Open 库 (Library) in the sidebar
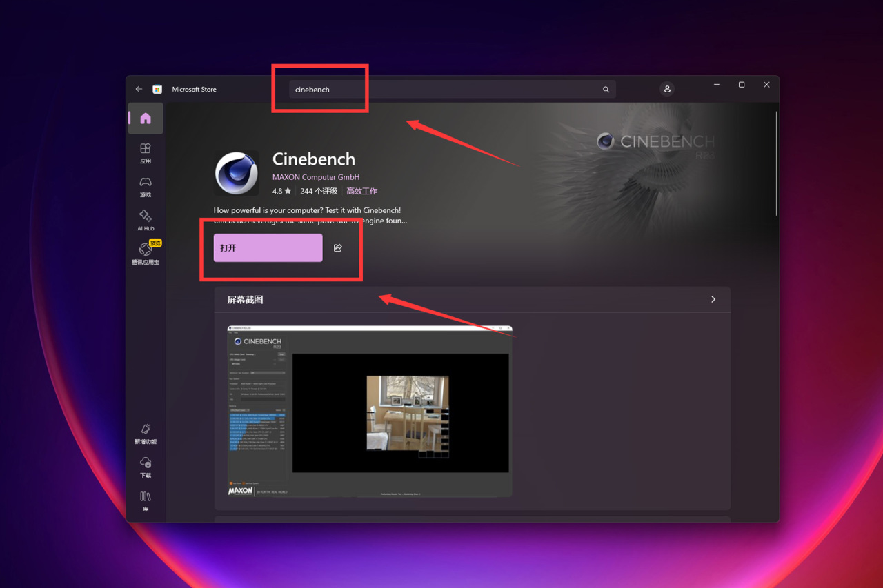This screenshot has width=883, height=588. 146,501
